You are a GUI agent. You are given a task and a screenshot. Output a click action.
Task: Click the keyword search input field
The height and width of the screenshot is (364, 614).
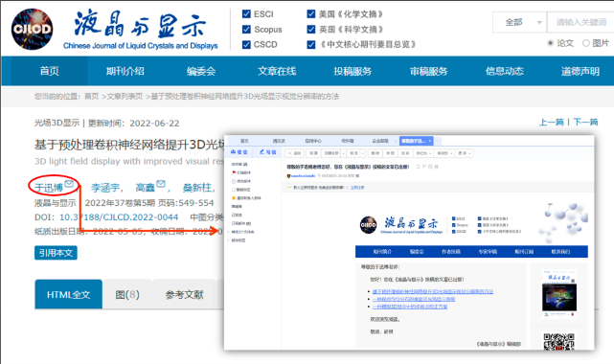580,22
